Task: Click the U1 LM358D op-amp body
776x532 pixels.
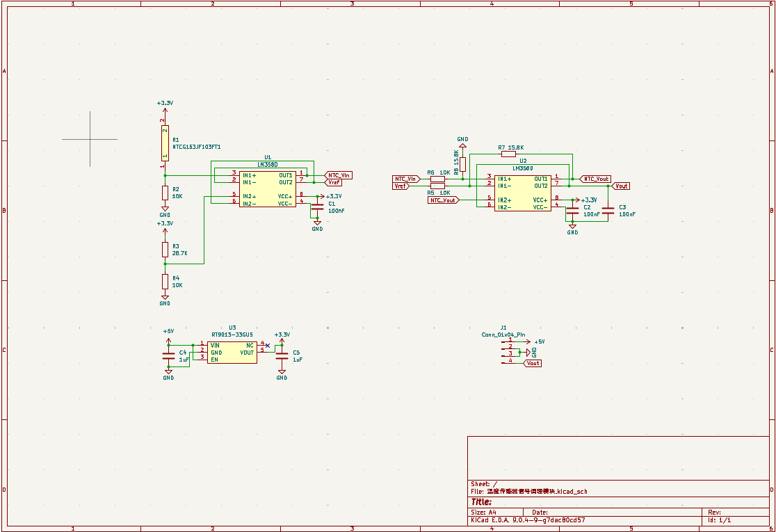Action: pos(268,190)
